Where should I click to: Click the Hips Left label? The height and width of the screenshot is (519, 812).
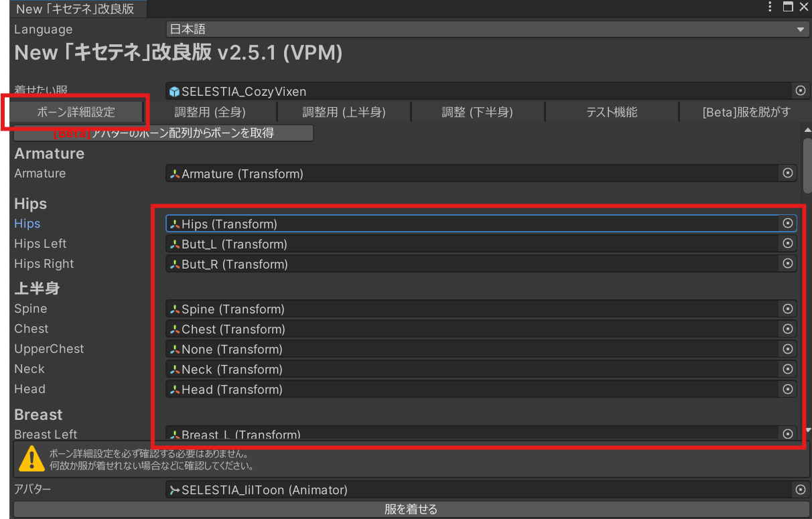40,244
